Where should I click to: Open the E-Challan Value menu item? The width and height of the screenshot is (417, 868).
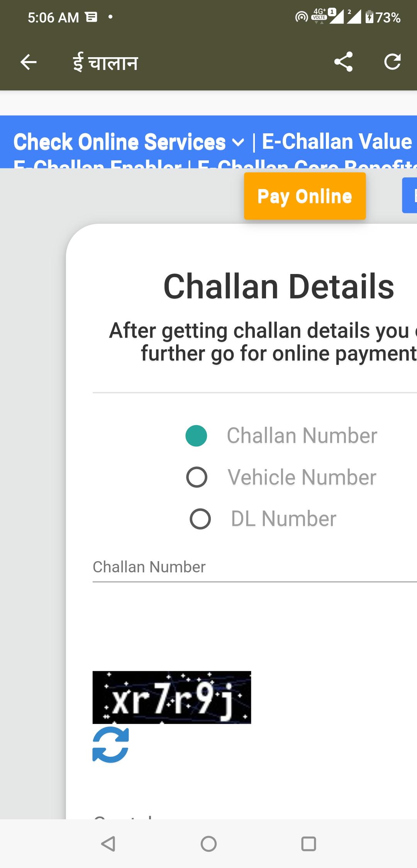(337, 141)
